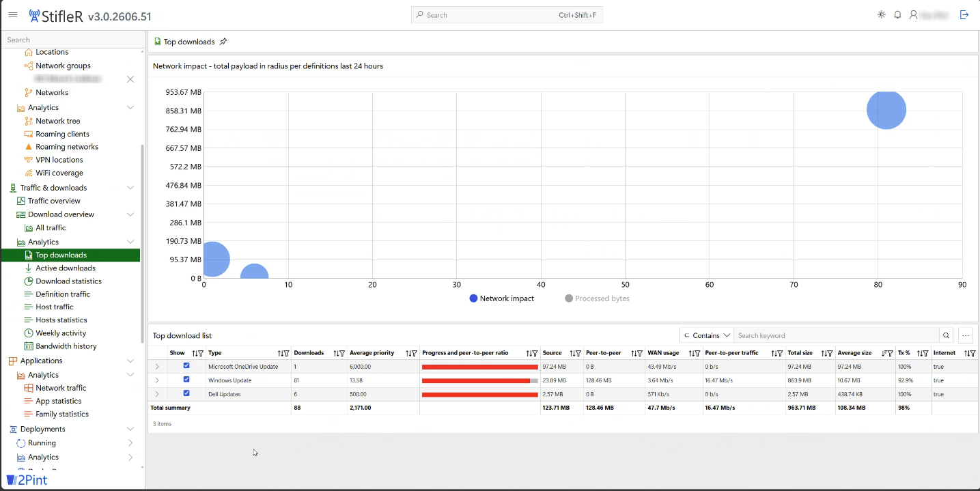Open Roaming clients page

(62, 134)
